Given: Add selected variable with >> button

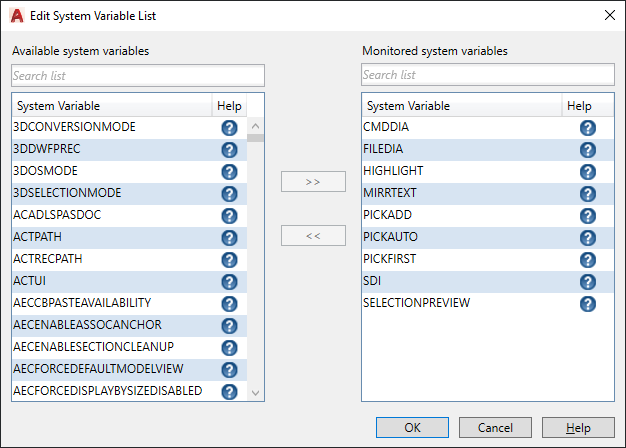Looking at the screenshot, I should pyautogui.click(x=313, y=182).
